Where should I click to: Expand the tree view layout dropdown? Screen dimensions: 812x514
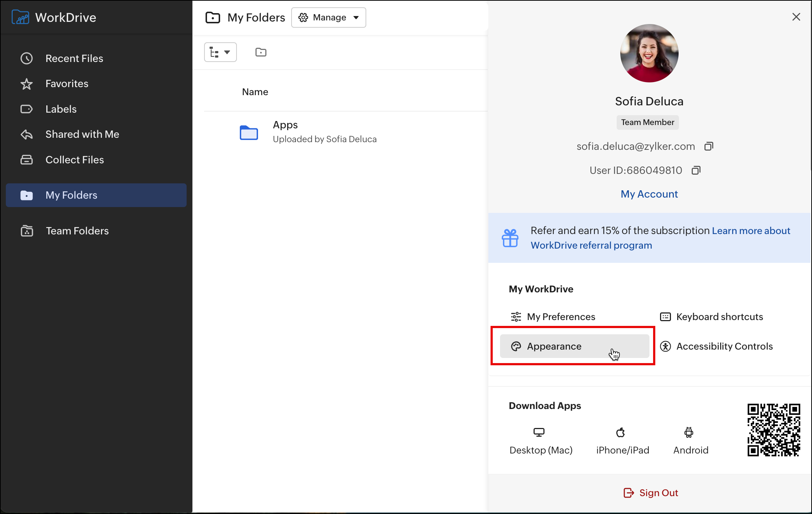point(220,52)
